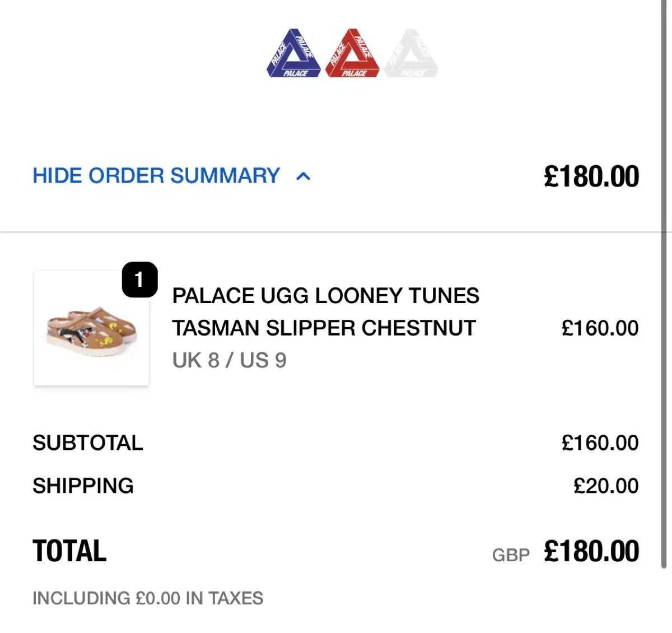
Task: Click the UK 8 / US 9 size text
Action: point(229,360)
